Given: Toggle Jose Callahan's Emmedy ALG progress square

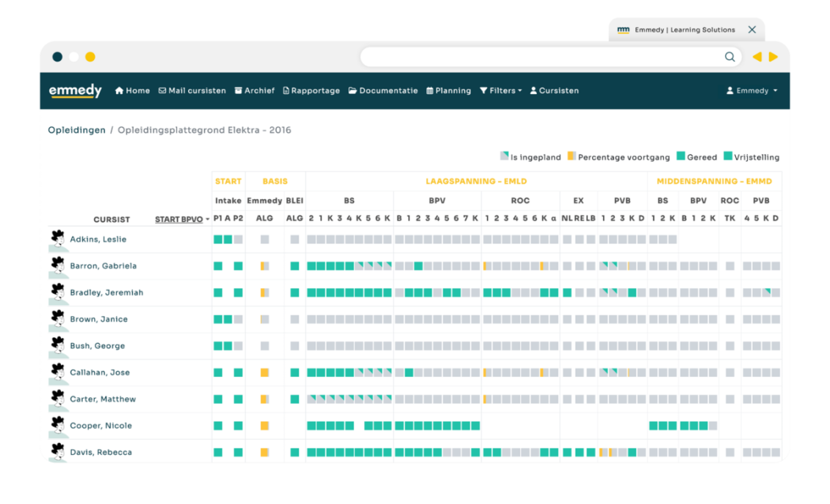Looking at the screenshot, I should point(265,372).
